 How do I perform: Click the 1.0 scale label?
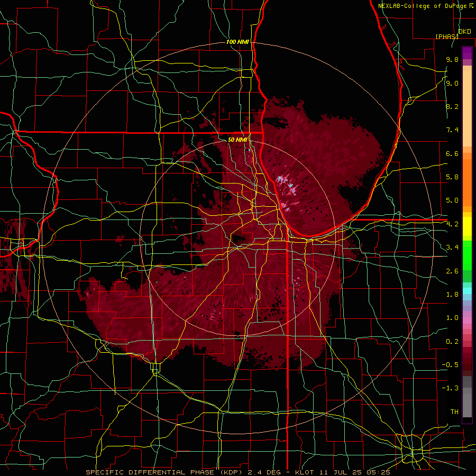(x=452, y=318)
